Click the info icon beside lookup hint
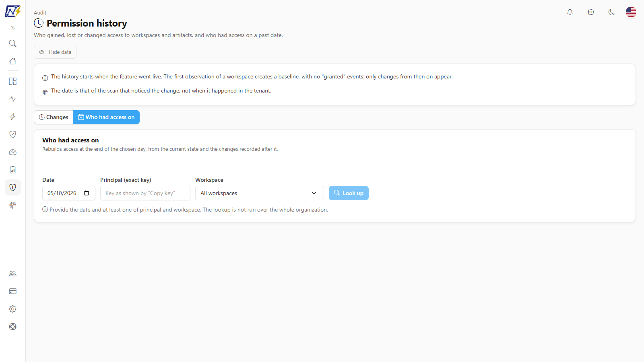Viewport: 644px width, 362px height. tap(45, 209)
